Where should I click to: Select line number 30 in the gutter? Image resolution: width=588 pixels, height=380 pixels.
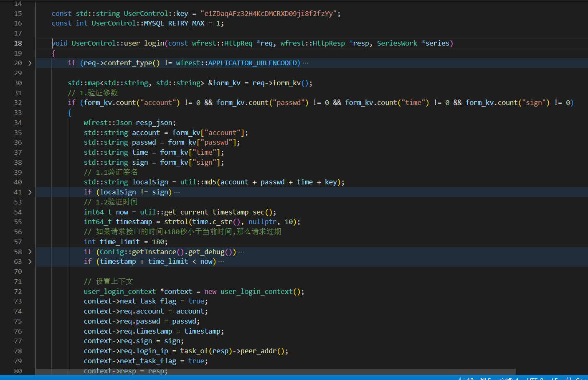(x=18, y=83)
